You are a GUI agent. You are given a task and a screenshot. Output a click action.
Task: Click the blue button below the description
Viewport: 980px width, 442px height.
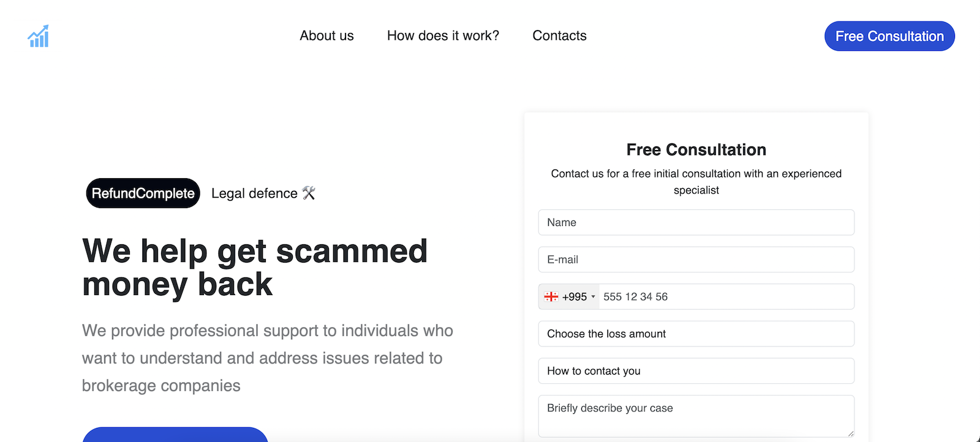[x=175, y=435]
